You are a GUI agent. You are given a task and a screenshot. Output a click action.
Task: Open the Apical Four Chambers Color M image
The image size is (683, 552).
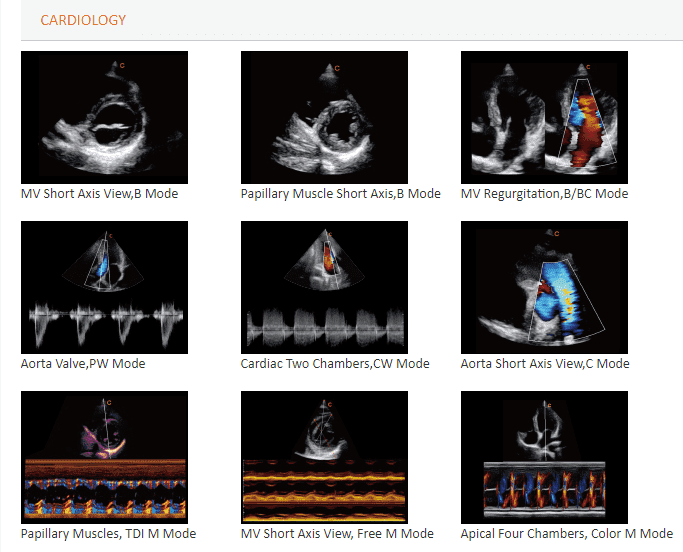click(x=544, y=457)
